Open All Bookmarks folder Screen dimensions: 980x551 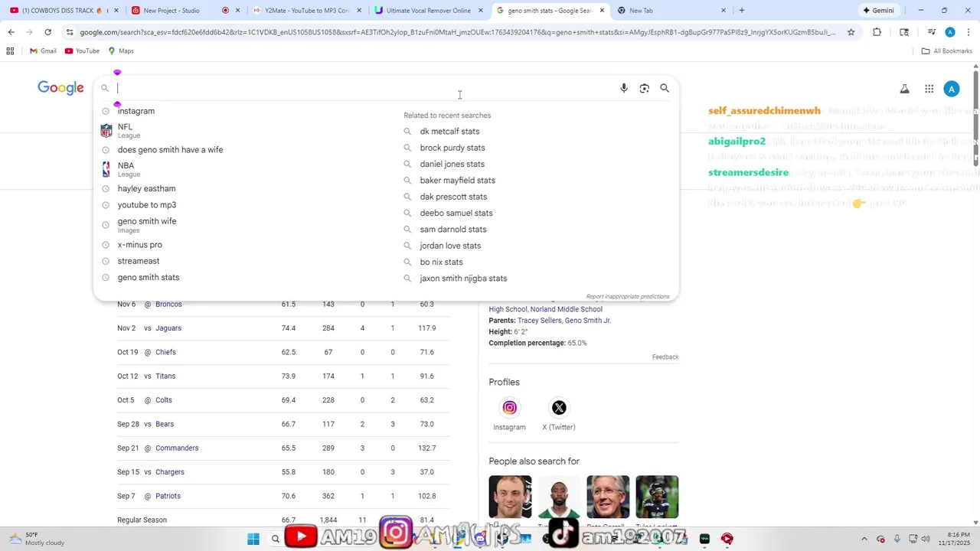(946, 51)
